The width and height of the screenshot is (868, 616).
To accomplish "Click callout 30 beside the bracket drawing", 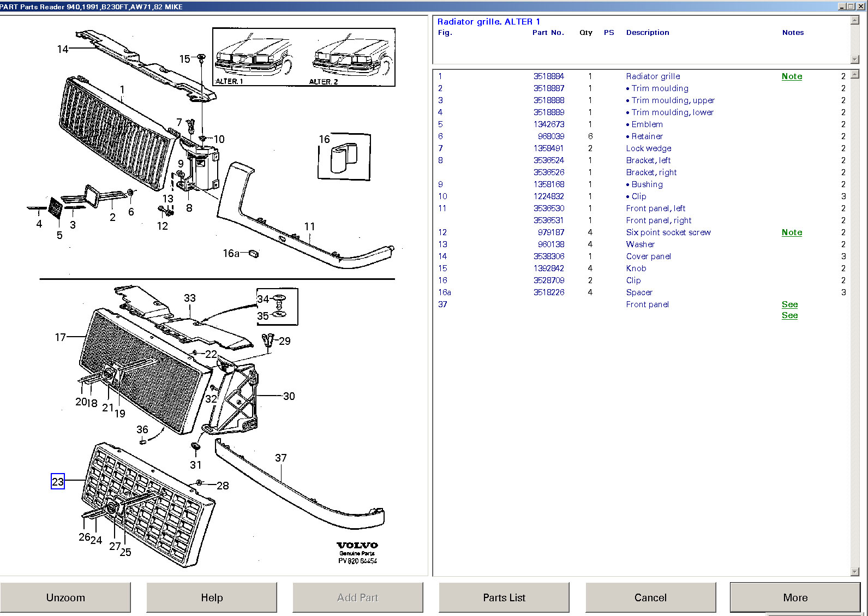I will click(289, 396).
